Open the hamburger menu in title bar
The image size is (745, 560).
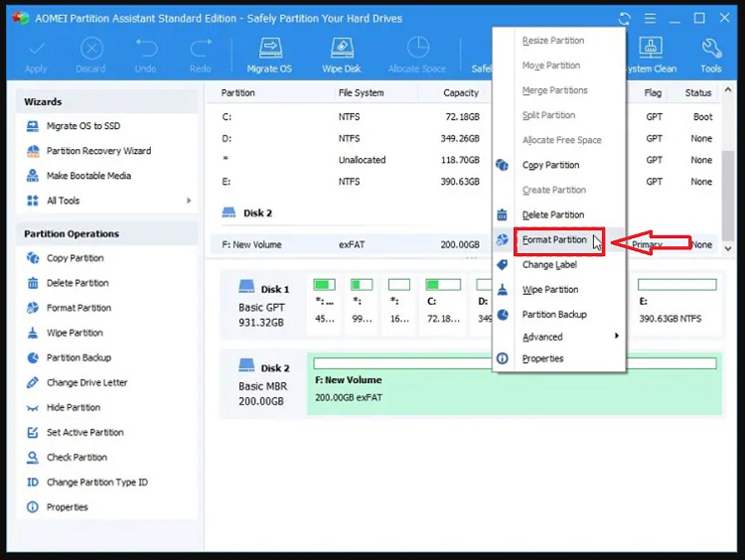[x=650, y=18]
